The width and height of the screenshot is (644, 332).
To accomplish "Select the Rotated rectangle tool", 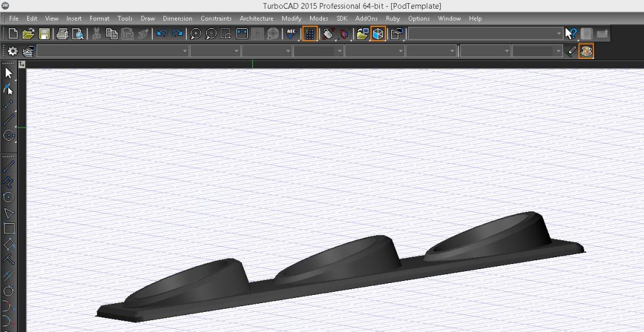I will (x=9, y=244).
